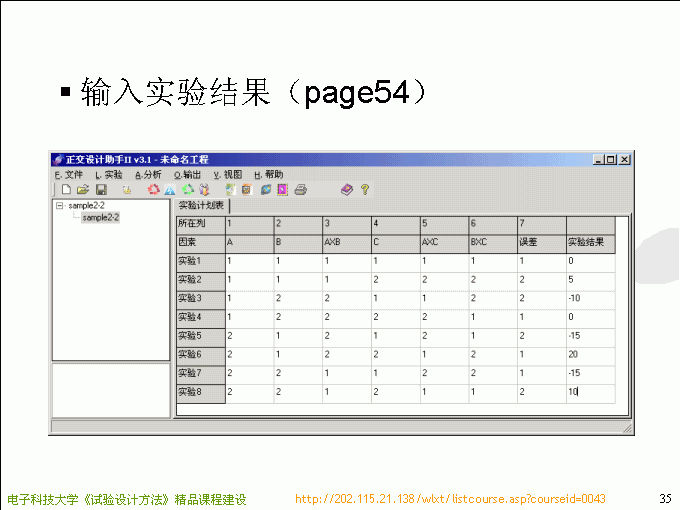Click the printer icon in toolbar
This screenshot has height=510, width=680.
(300, 189)
